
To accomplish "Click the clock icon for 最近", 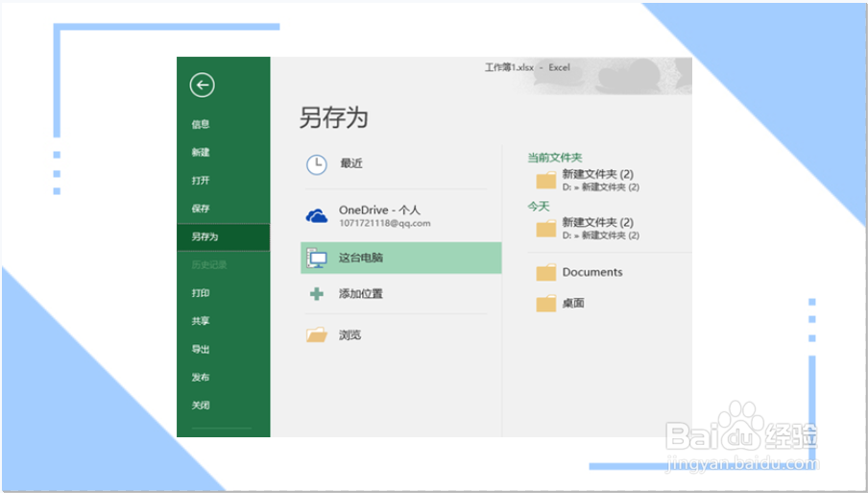I will [317, 164].
